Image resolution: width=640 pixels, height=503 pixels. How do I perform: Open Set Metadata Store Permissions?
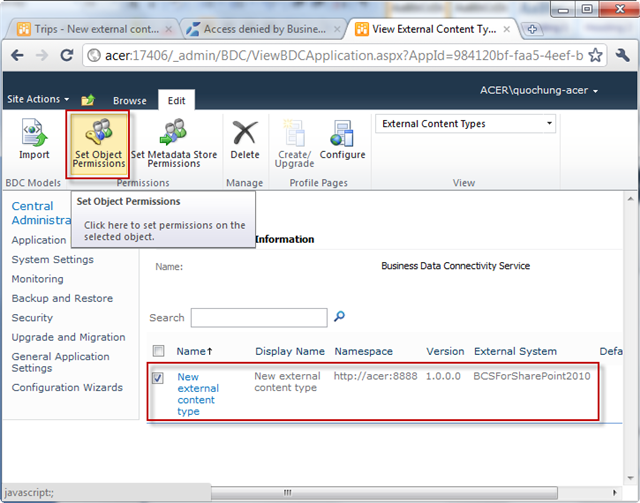point(174,143)
